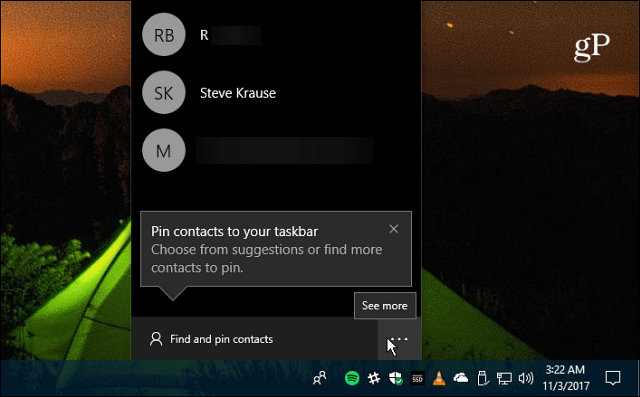The height and width of the screenshot is (397, 640).
Task: Select the SK avatar for Steve Krause
Action: [164, 93]
